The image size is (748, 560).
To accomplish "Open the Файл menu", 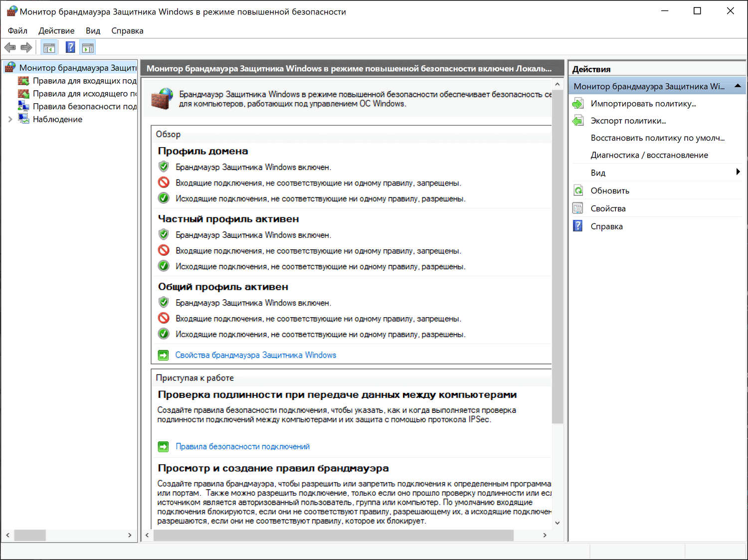I will click(17, 30).
